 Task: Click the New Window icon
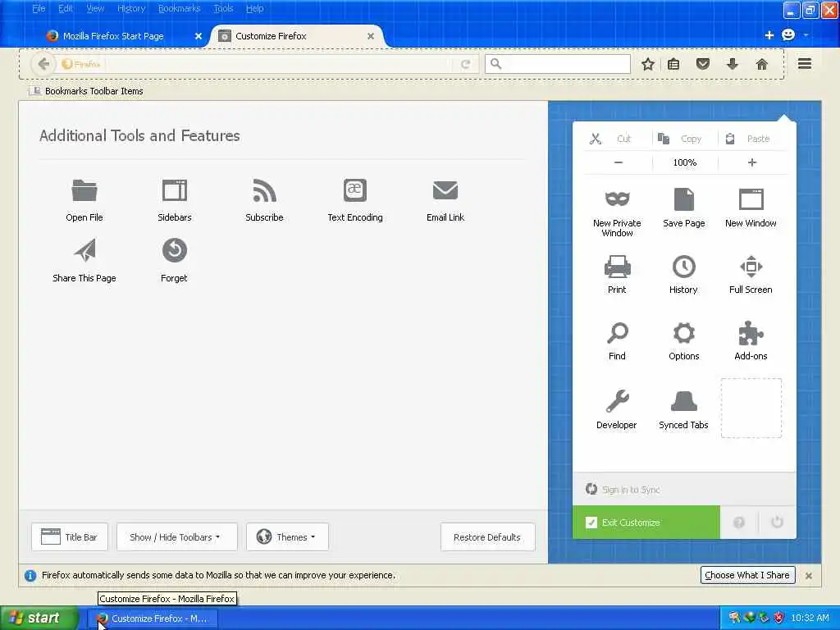click(751, 199)
